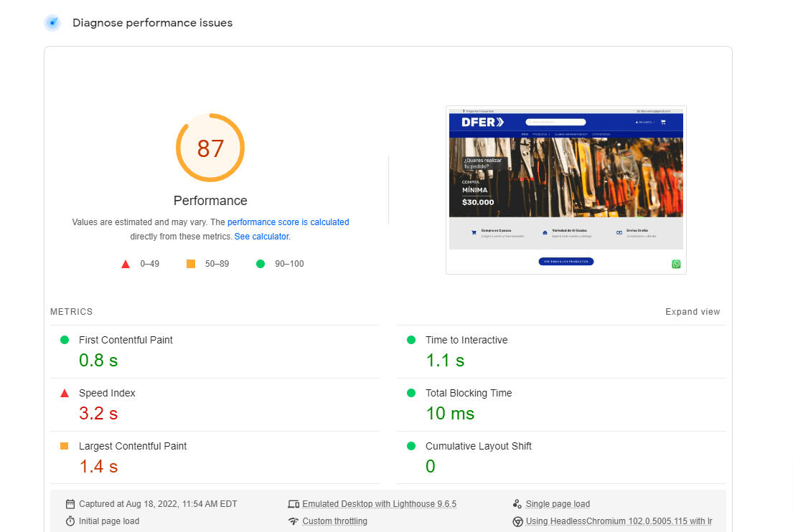
Task: Select the Time to Interactive label
Action: pos(466,340)
